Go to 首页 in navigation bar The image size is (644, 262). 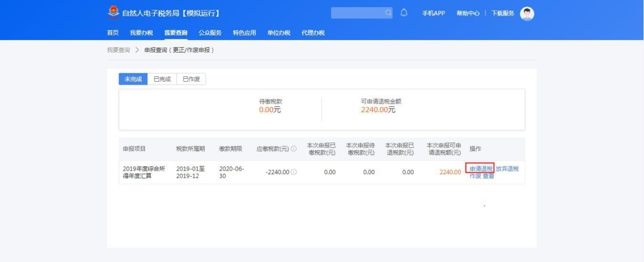113,33
